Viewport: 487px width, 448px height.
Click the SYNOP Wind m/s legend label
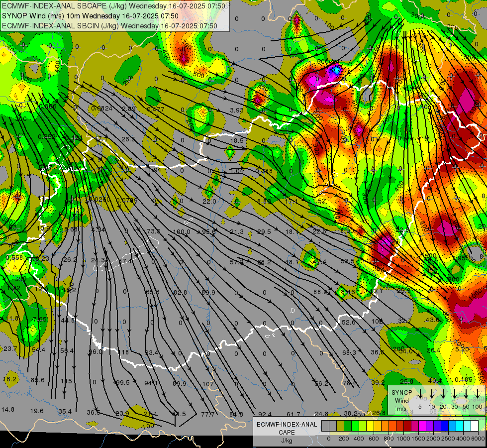pyautogui.click(x=401, y=400)
